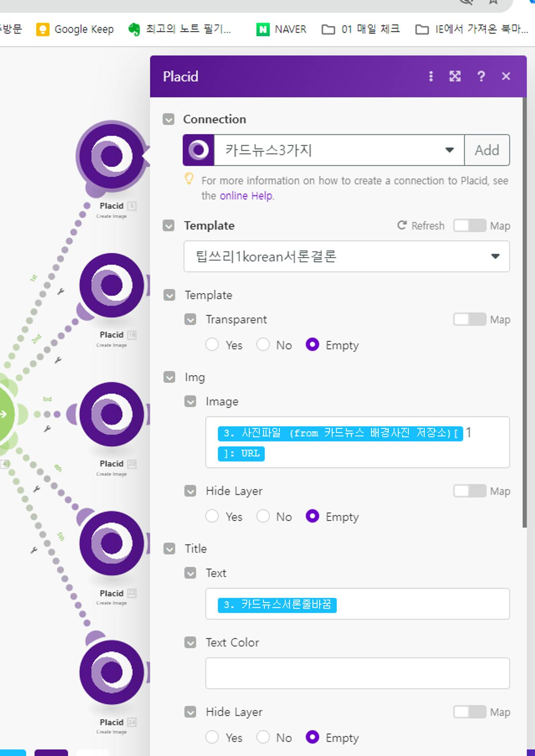Select No for Img Hide Layer
The height and width of the screenshot is (756, 535).
coord(263,517)
